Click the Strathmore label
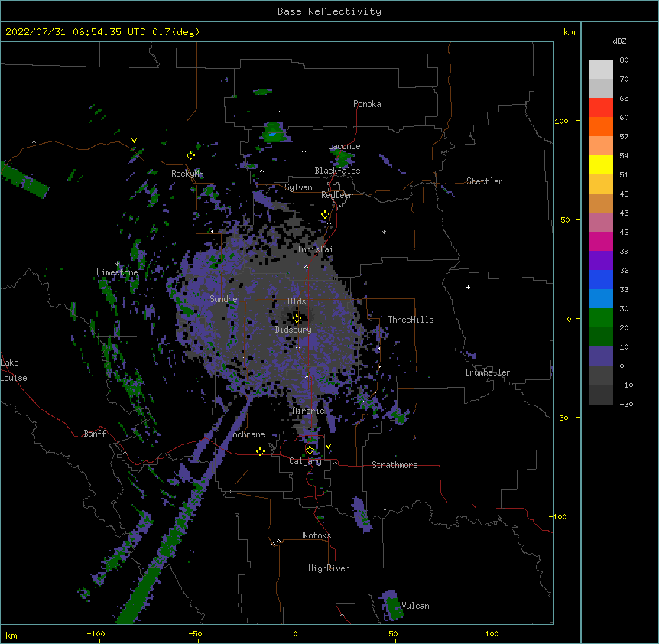This screenshot has width=659, height=644. click(394, 465)
